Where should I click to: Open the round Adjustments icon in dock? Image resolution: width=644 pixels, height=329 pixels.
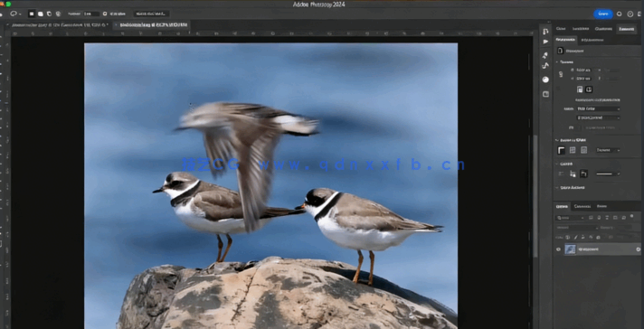pyautogui.click(x=545, y=80)
